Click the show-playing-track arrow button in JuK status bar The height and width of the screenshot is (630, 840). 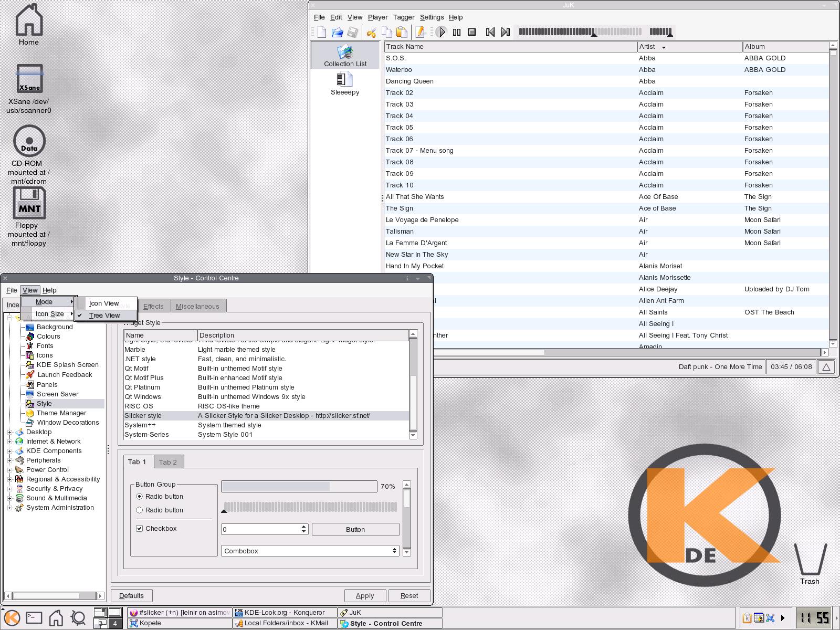[826, 367]
